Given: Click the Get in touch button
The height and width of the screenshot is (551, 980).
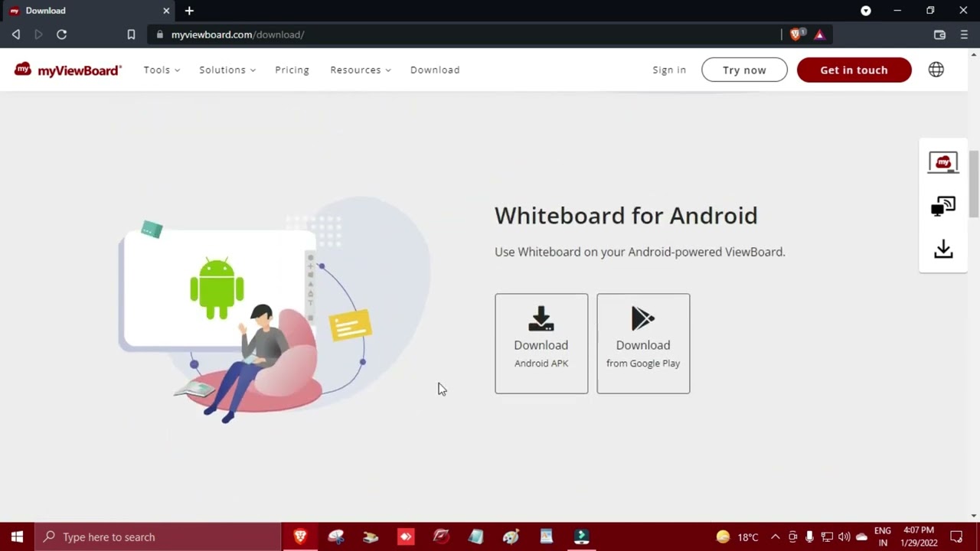Looking at the screenshot, I should [854, 70].
